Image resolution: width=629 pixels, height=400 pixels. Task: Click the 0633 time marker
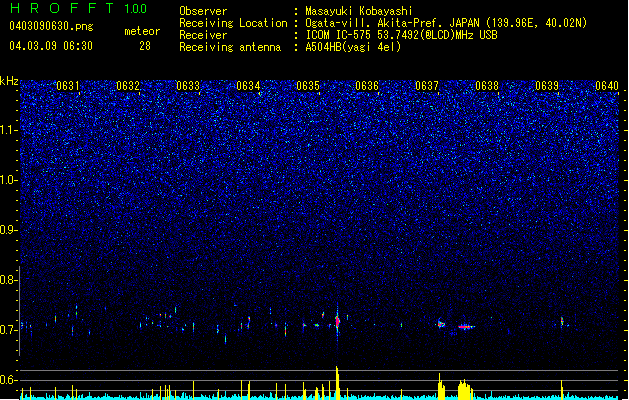(188, 86)
